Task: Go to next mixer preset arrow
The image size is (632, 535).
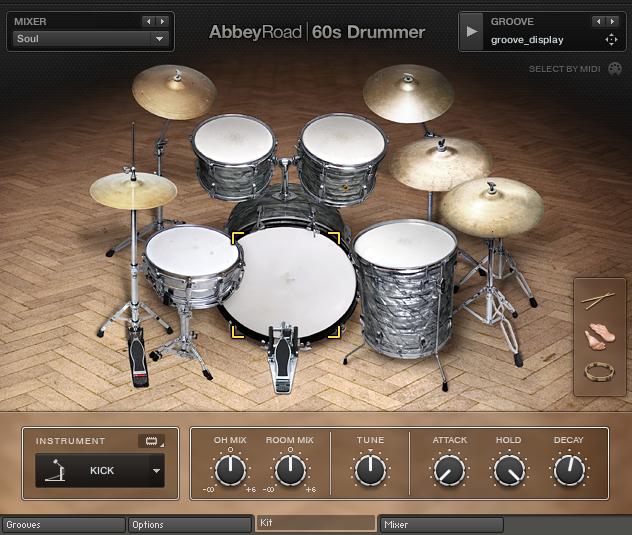Action: click(162, 20)
